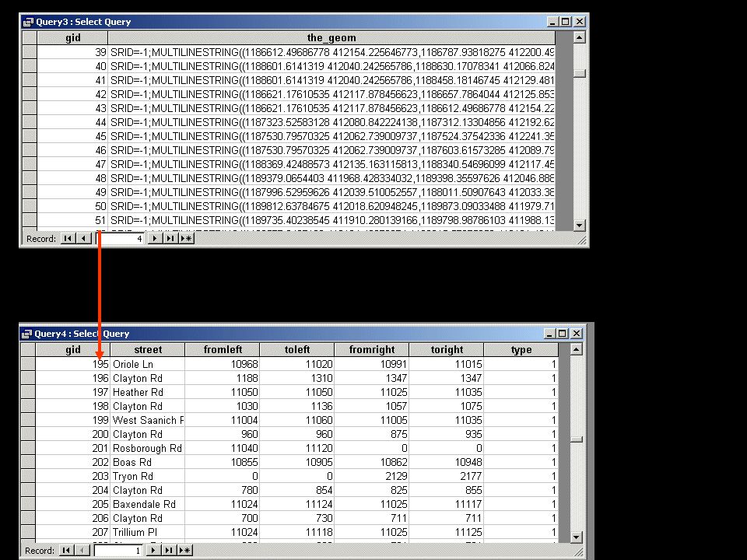Click gid cell 204 in Query4
Image resolution: width=747 pixels, height=560 pixels.
point(73,490)
